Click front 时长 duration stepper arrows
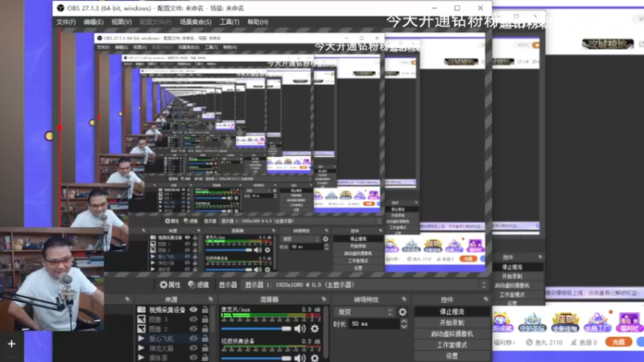The image size is (644, 362). [x=404, y=324]
